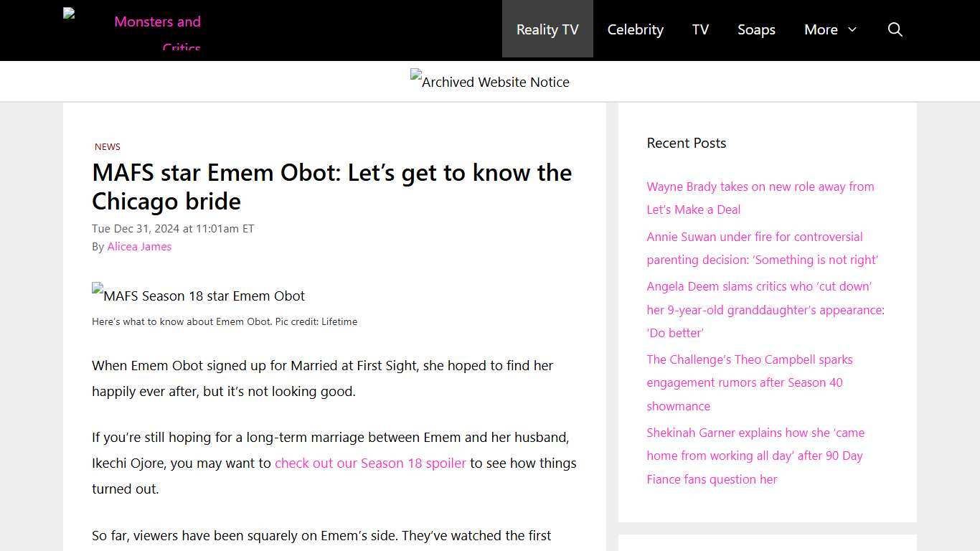Follow the Season 18 spoiler link
This screenshot has width=980, height=551.
(370, 463)
